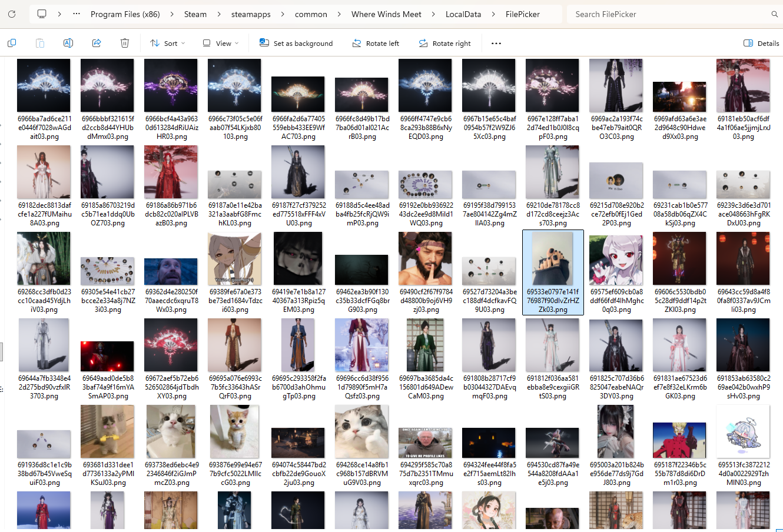Select thumbnail of file 6969ac2a193f74c

click(x=616, y=85)
